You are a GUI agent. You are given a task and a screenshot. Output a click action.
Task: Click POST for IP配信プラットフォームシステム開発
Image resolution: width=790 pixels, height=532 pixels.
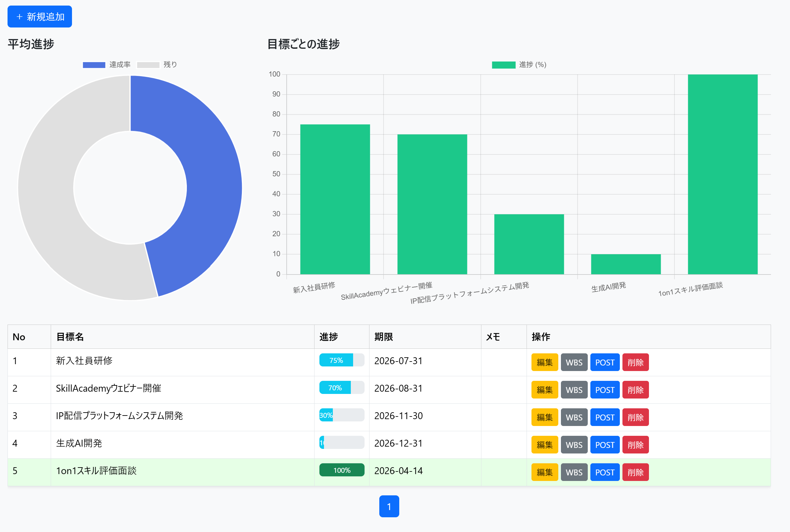[x=605, y=417]
